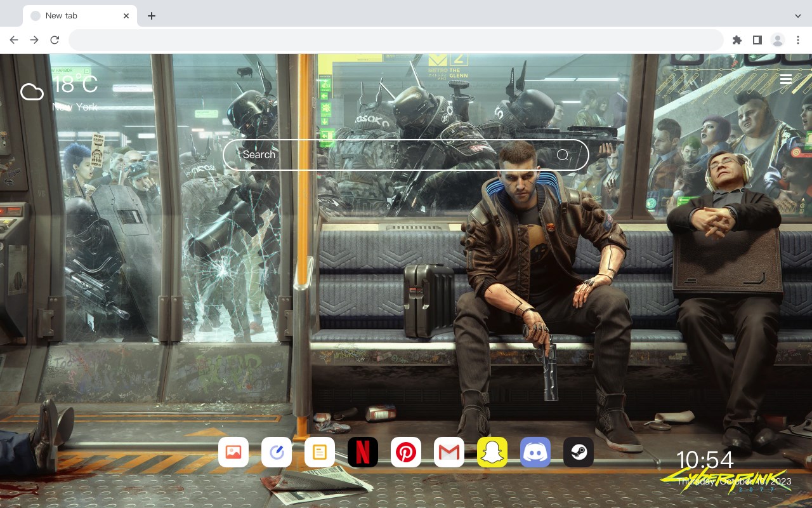Click the New York location label
The height and width of the screenshot is (508, 812).
pos(75,107)
